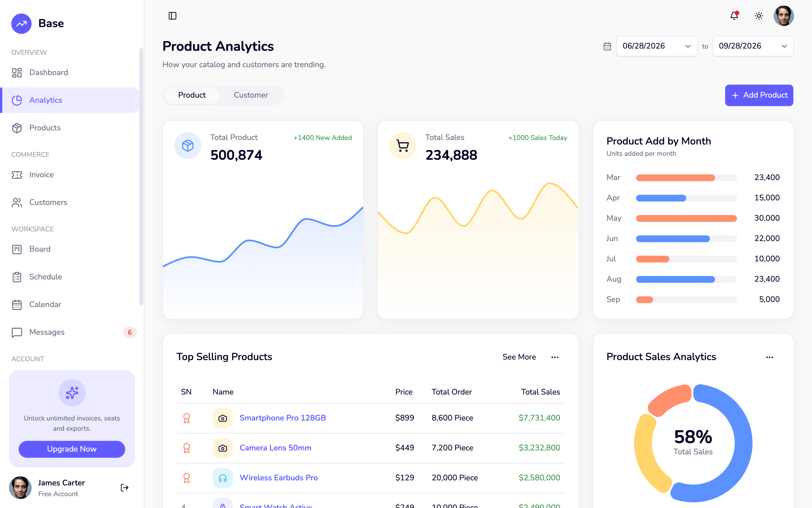Click the blue segment of sales donut chart

coord(743,443)
